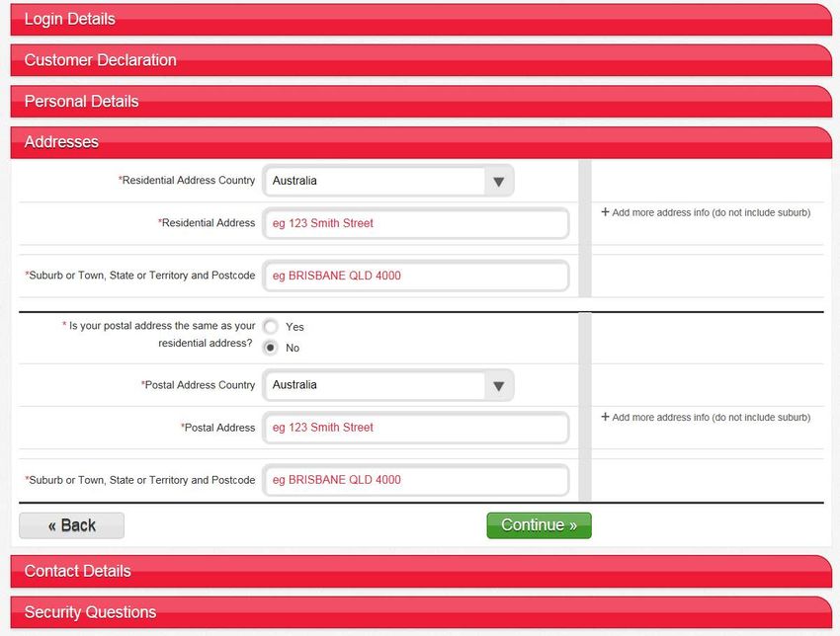This screenshot has width=840, height=636.
Task: Add more postal address info link
Action: pos(706,417)
